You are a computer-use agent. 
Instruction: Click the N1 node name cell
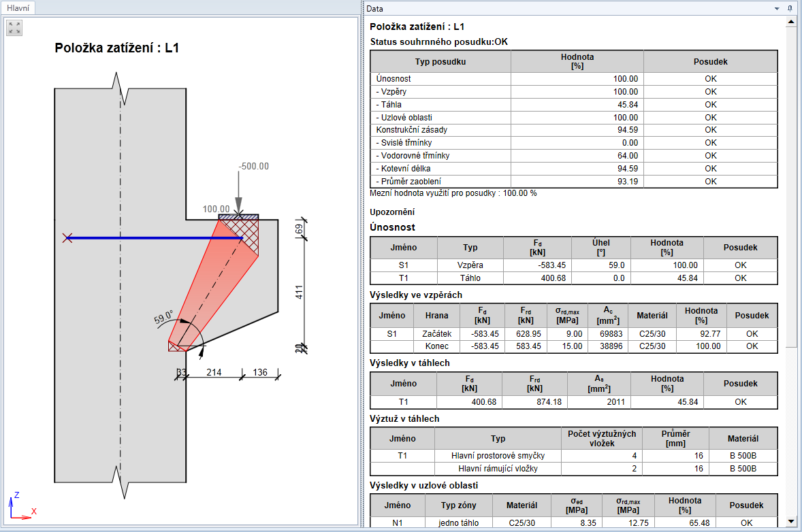(x=398, y=522)
